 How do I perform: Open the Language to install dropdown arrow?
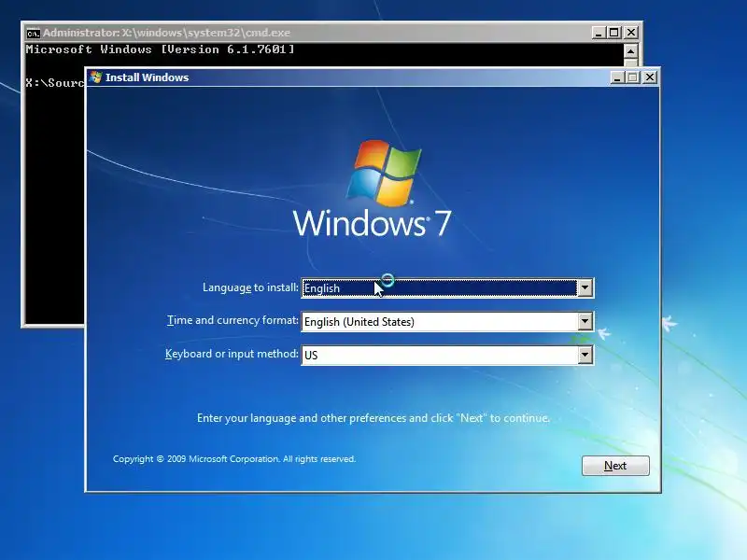(x=585, y=287)
